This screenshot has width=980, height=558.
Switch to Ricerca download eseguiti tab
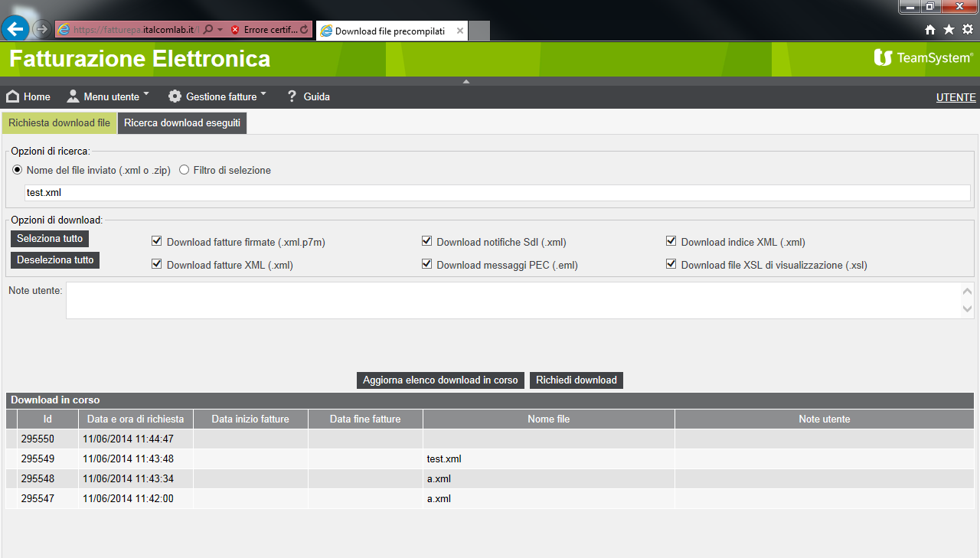click(x=182, y=122)
